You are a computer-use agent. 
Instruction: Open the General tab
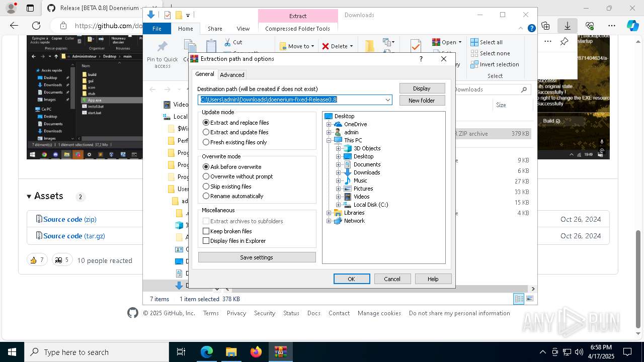pyautogui.click(x=205, y=74)
